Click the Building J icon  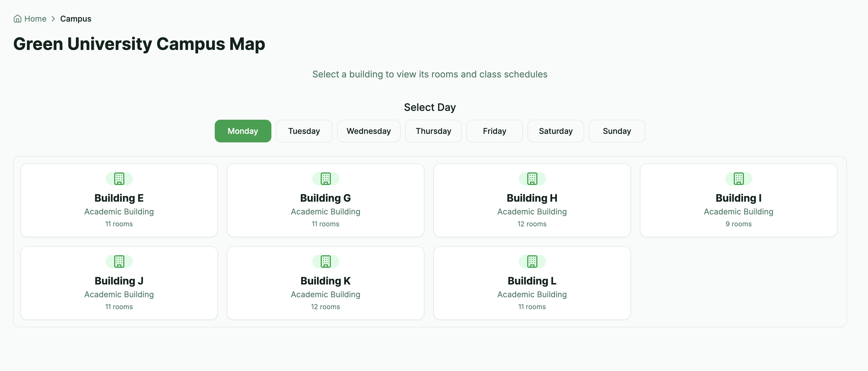click(x=119, y=261)
